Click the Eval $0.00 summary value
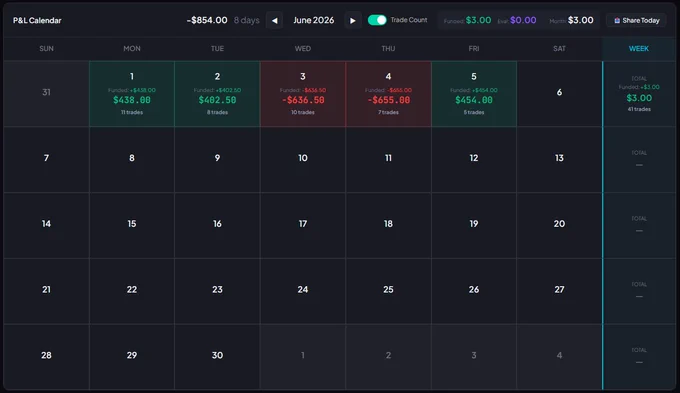This screenshot has width=680, height=393. coord(523,20)
